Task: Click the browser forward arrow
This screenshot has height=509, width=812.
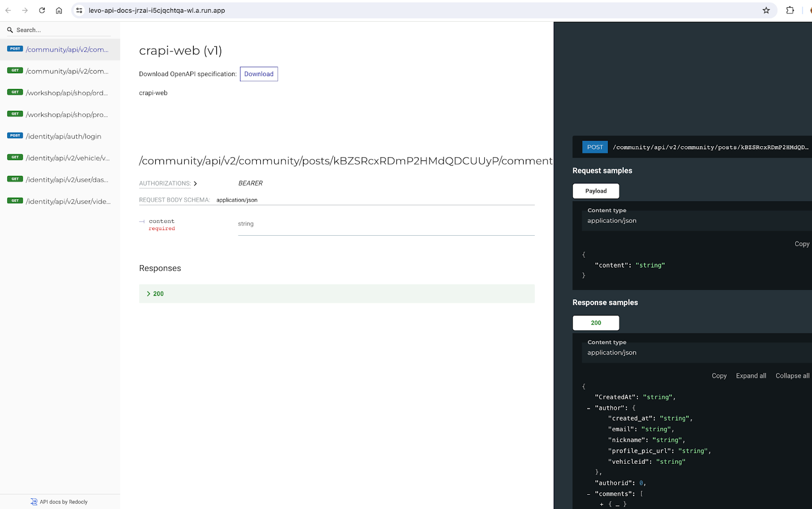Action: click(25, 10)
